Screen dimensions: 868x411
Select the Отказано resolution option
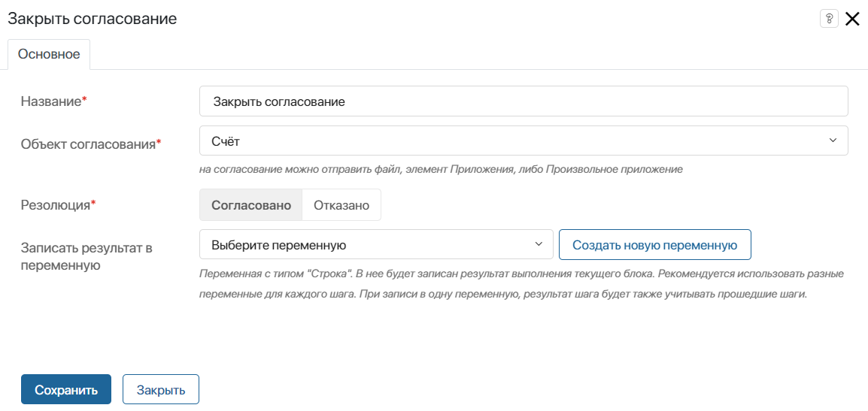341,204
